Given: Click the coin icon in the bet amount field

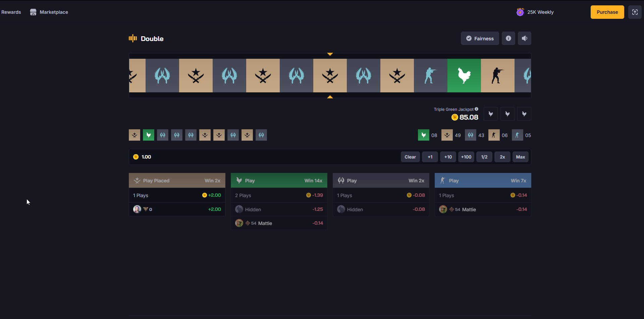Looking at the screenshot, I should [136, 157].
